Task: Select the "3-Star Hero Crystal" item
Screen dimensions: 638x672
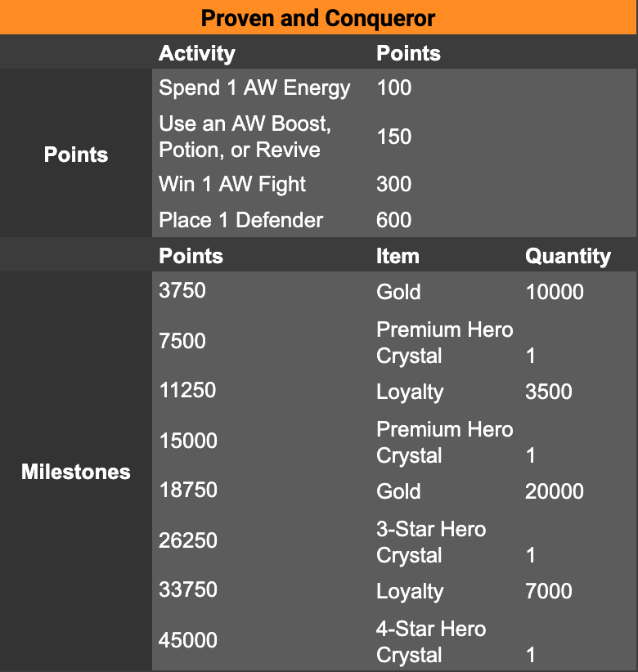Action: click(x=431, y=542)
